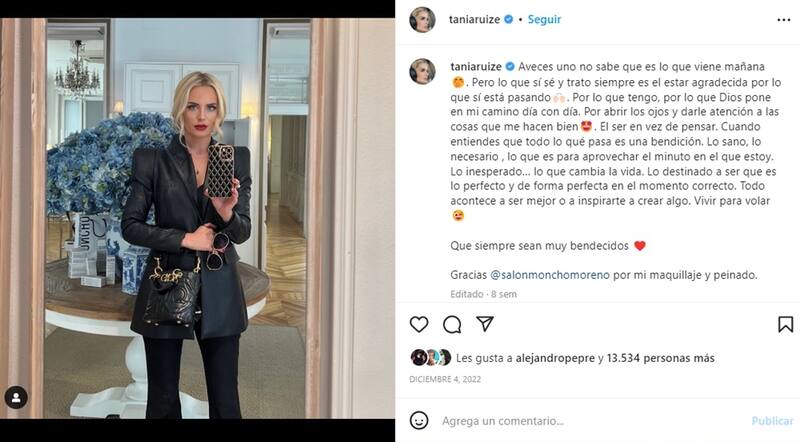This screenshot has width=800, height=442.
Task: View the 13.534 personas más likes list
Action: pos(660,358)
